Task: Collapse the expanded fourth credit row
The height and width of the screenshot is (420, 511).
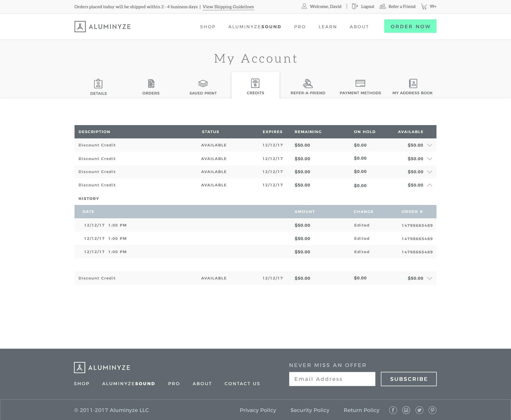Action: point(430,185)
